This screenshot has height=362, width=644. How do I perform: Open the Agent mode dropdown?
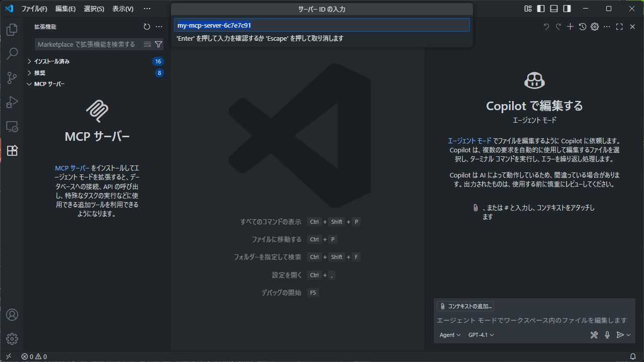click(450, 335)
